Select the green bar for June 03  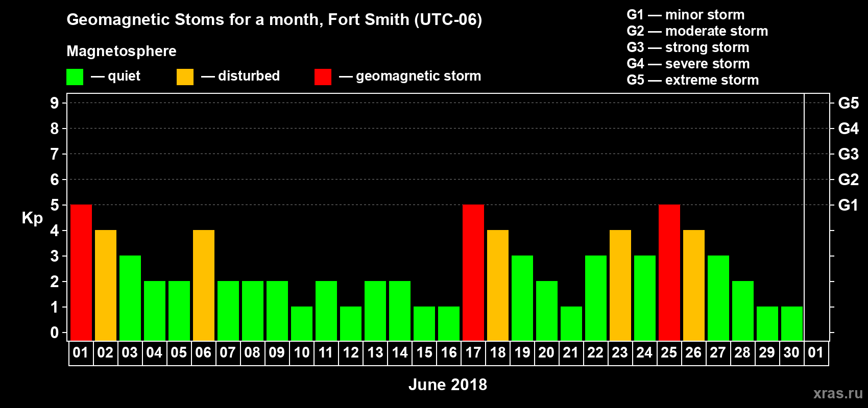click(130, 298)
